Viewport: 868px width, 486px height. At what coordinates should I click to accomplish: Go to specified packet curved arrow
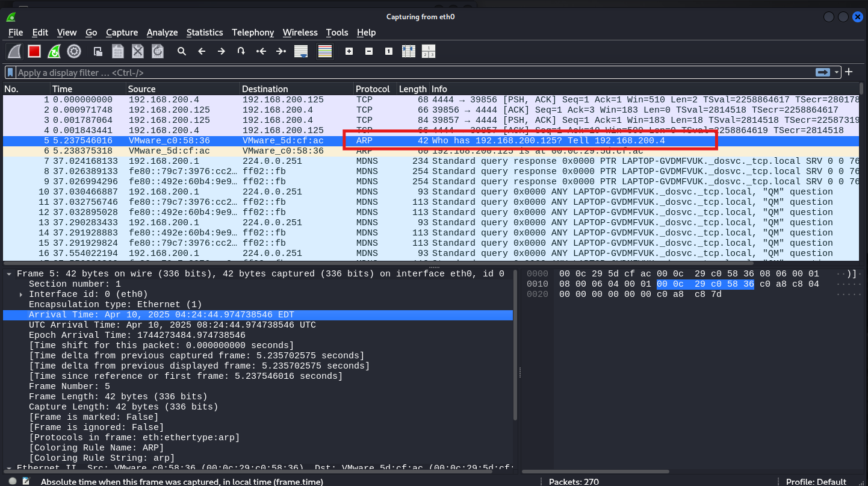(x=241, y=51)
